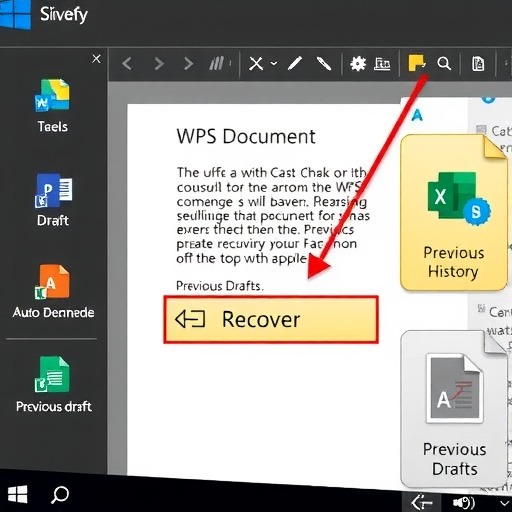Click the settings gear icon in toolbar
This screenshot has height=512, width=512.
[x=358, y=63]
